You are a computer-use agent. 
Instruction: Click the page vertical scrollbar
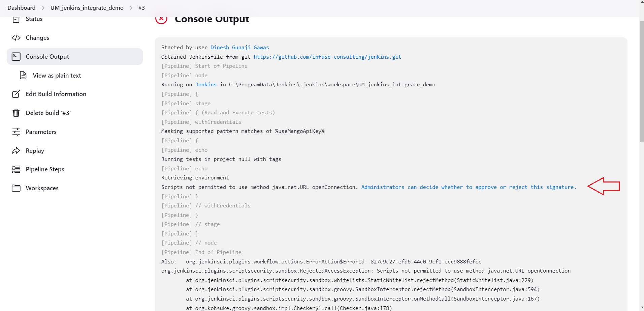point(642,81)
